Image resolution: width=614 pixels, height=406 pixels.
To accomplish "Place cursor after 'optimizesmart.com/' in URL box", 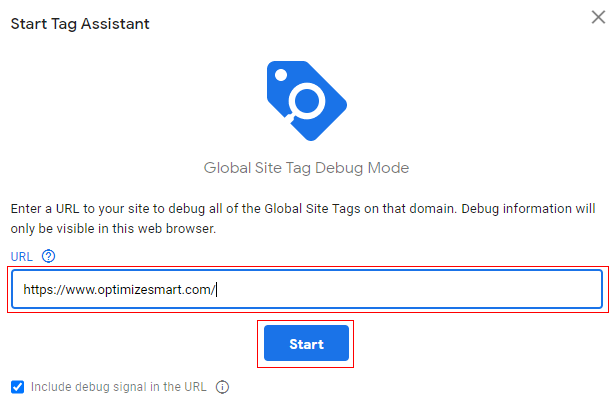I will point(216,291).
